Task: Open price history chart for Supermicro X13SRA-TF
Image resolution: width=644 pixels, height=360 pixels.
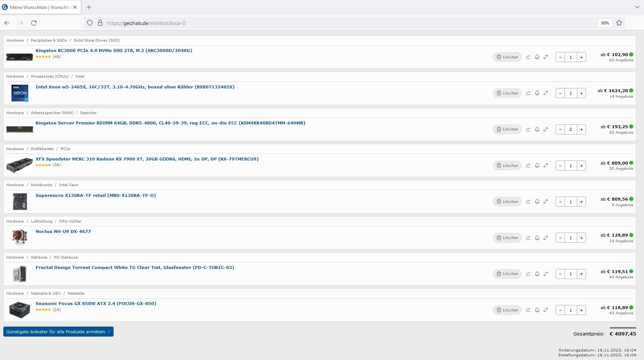Action: pos(528,202)
